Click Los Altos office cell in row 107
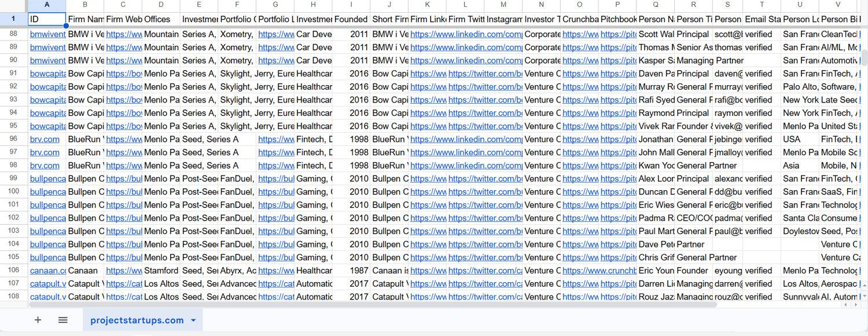 point(161,283)
